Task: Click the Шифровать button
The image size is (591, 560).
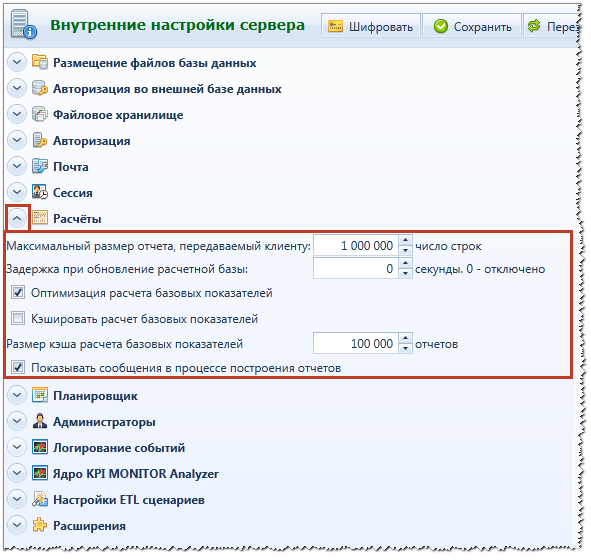Action: [x=371, y=26]
